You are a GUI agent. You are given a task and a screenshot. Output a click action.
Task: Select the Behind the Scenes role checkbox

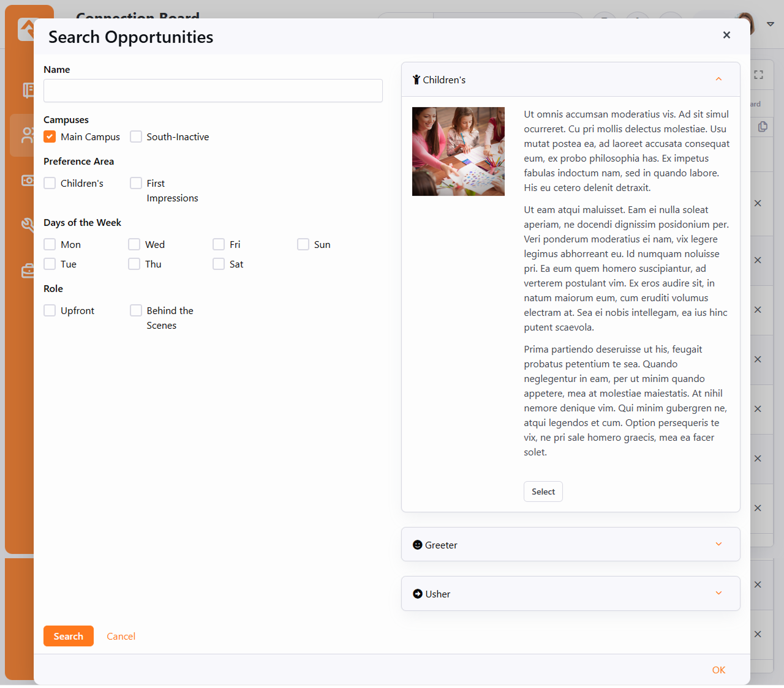(136, 310)
